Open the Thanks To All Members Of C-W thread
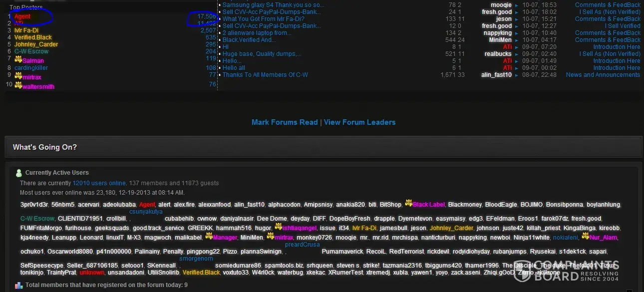Image resolution: width=644 pixels, height=292 pixels. pos(265,75)
